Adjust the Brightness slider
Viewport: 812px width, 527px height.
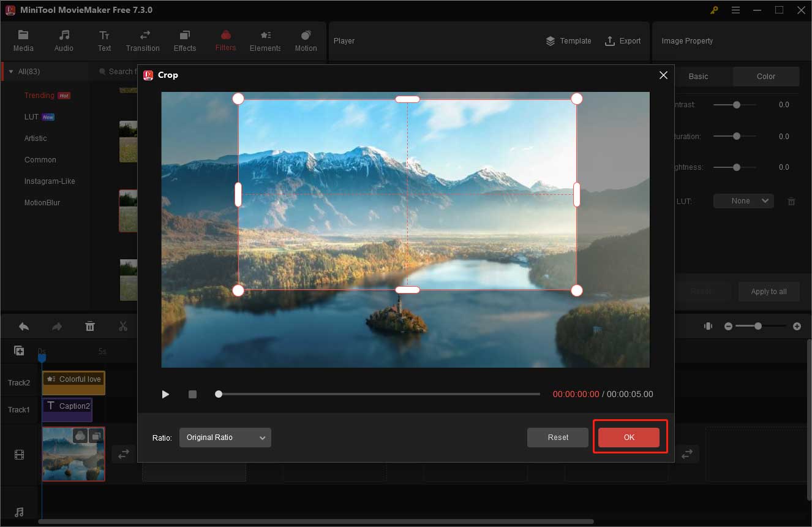point(735,167)
